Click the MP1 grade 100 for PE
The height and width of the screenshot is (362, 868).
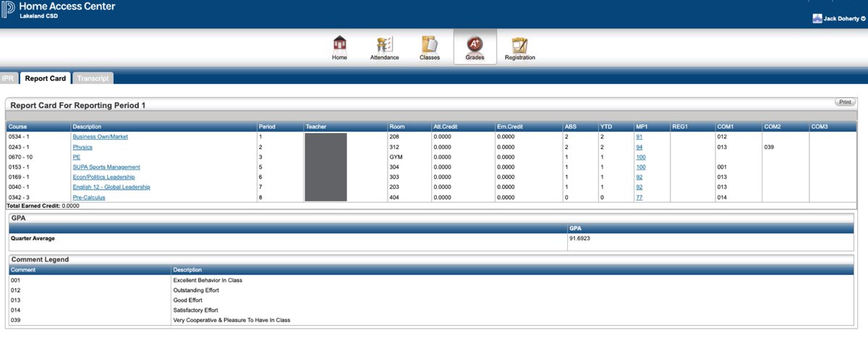point(641,156)
